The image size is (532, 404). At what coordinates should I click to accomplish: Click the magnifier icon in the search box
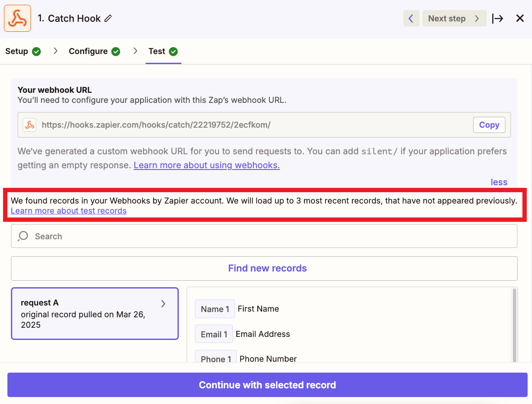[x=23, y=236]
